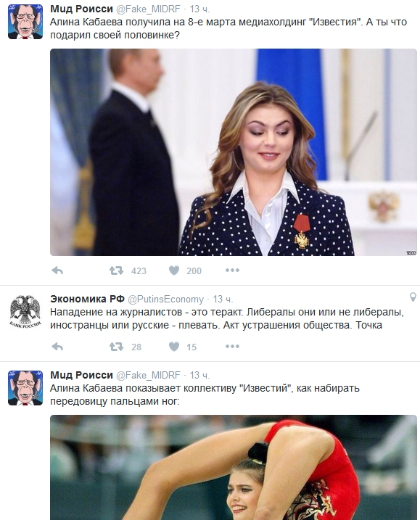
Task: Open the first tweet's 13 ч. timestamp
Action: coord(199,9)
